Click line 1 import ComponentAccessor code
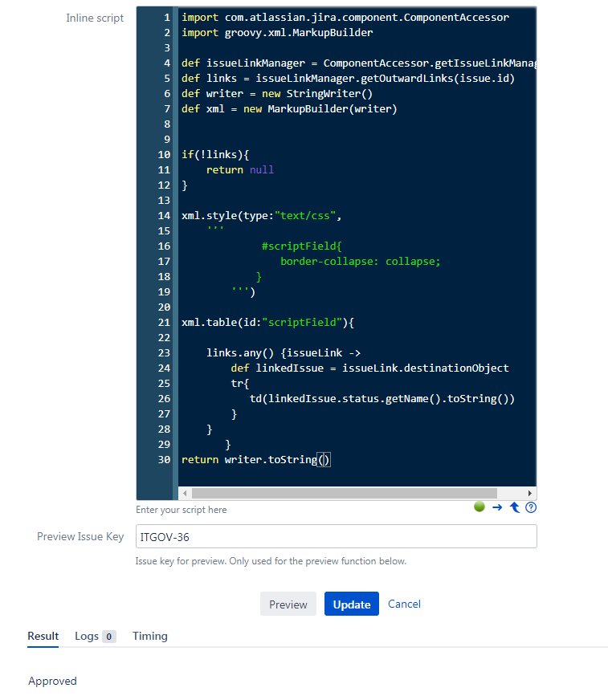 (x=345, y=18)
